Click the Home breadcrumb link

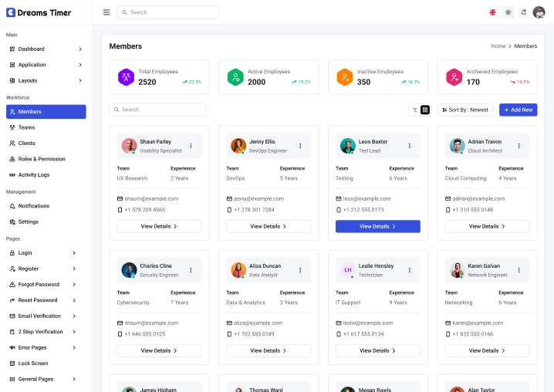(x=498, y=46)
